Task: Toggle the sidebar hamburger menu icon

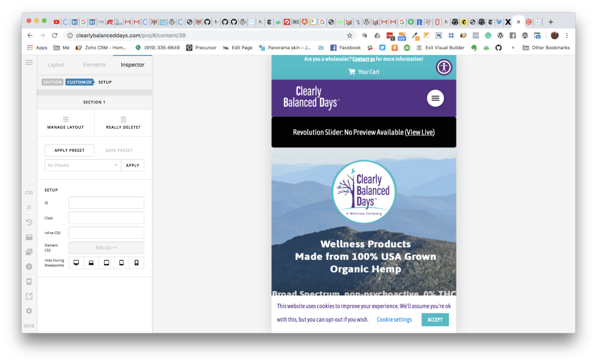Action: [x=29, y=62]
